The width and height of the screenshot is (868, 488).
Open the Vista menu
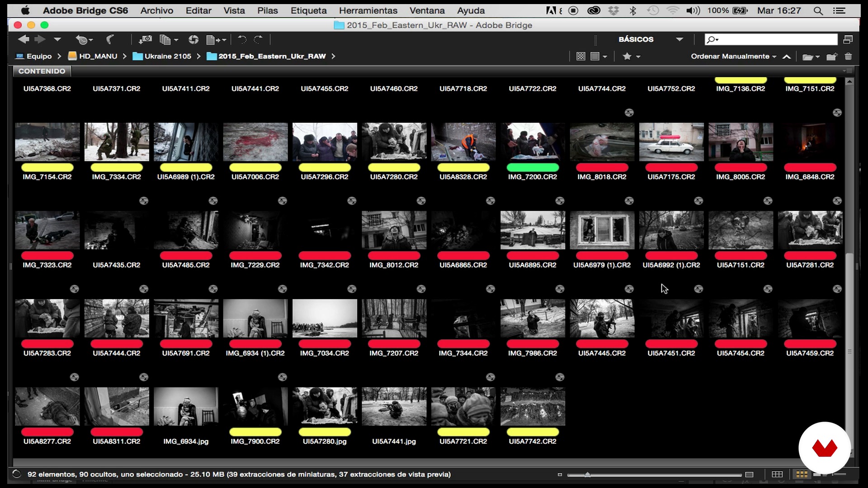pyautogui.click(x=234, y=10)
